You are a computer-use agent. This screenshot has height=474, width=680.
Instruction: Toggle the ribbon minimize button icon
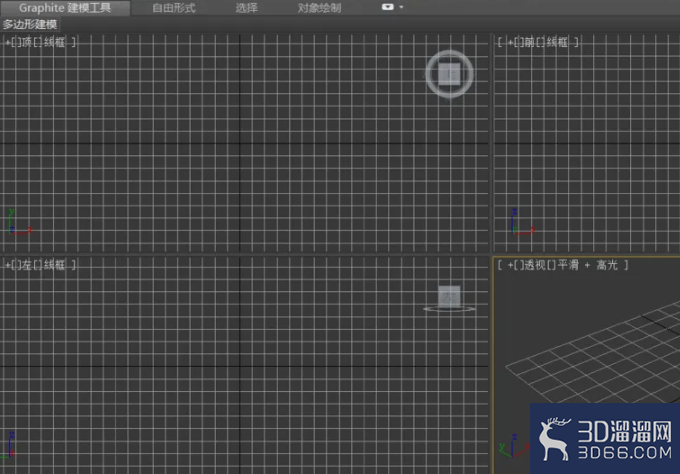point(387,7)
